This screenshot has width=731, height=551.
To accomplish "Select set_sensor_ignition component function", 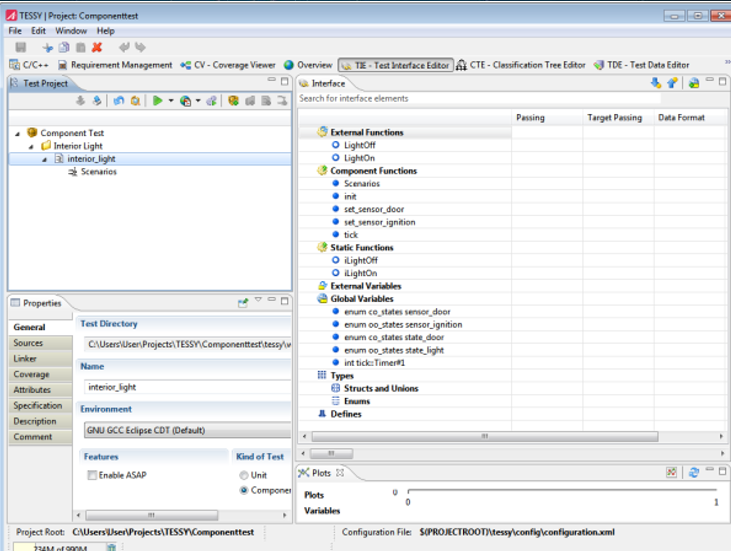I will click(379, 222).
